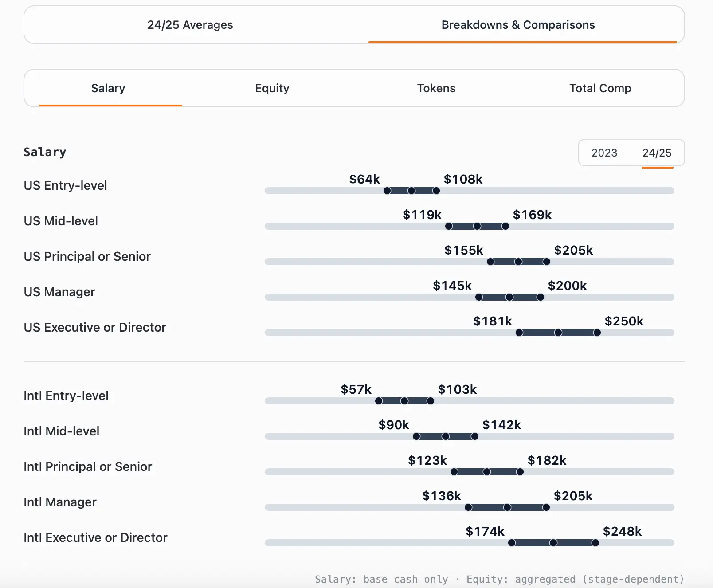The height and width of the screenshot is (588, 713).
Task: Select the 24/25 year toggle
Action: [x=657, y=153]
